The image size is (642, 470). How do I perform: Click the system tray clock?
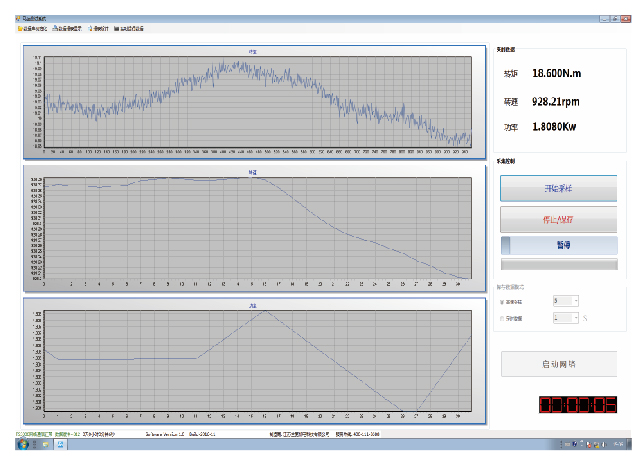[x=619, y=444]
